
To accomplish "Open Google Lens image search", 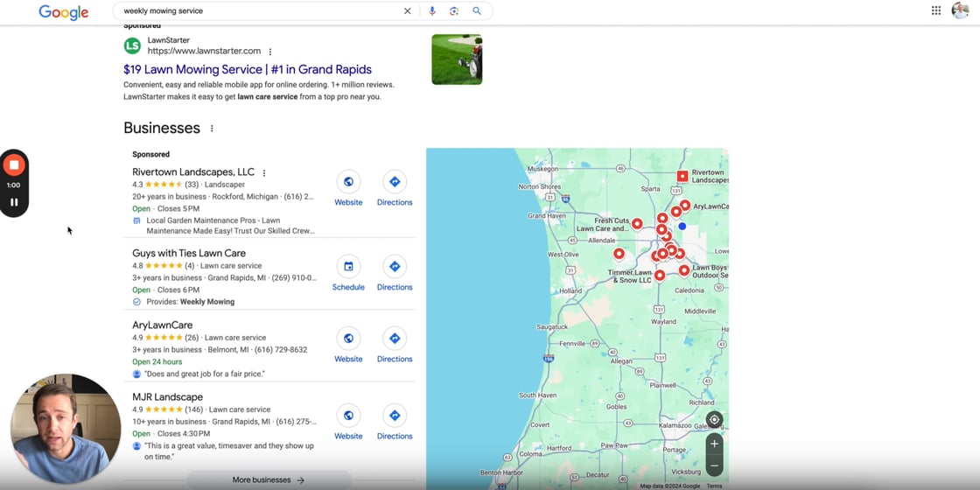I will (454, 11).
